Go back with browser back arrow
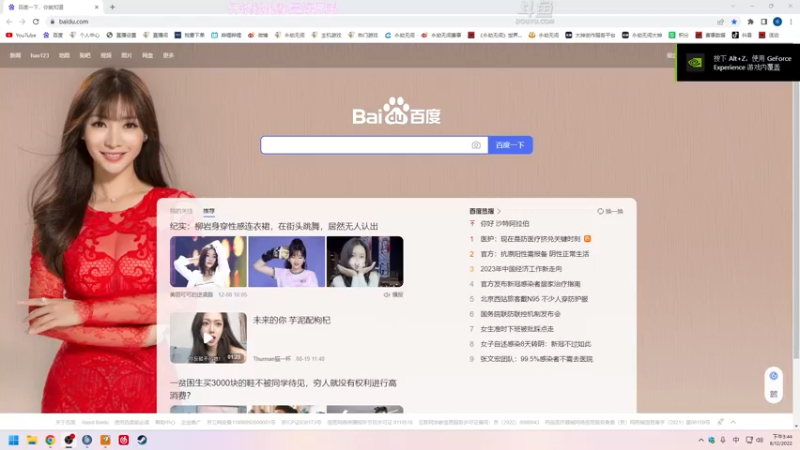800x450 pixels. pyautogui.click(x=9, y=21)
